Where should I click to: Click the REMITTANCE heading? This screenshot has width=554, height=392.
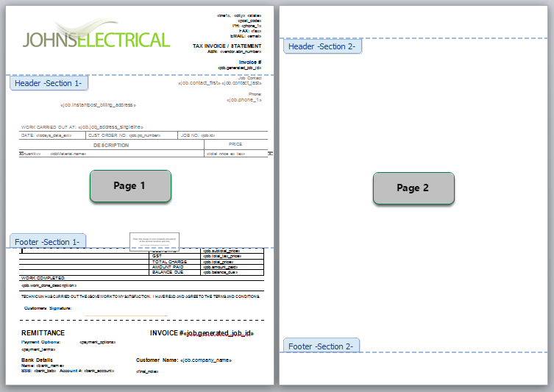pyautogui.click(x=43, y=333)
